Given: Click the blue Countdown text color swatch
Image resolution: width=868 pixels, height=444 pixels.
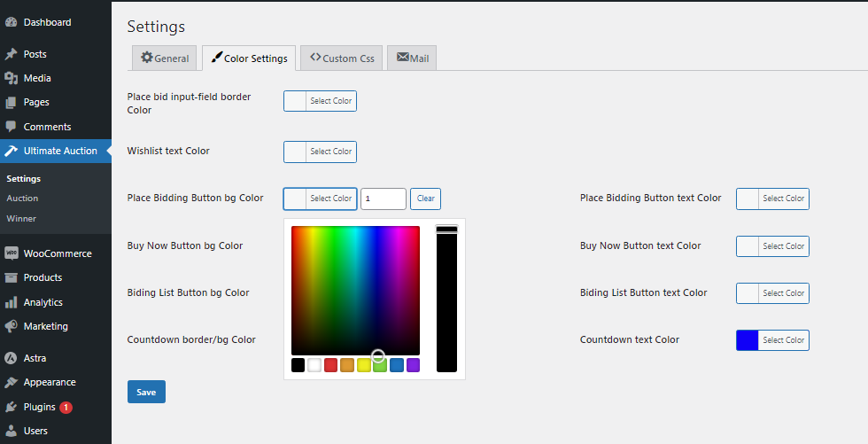Looking at the screenshot, I should [748, 340].
